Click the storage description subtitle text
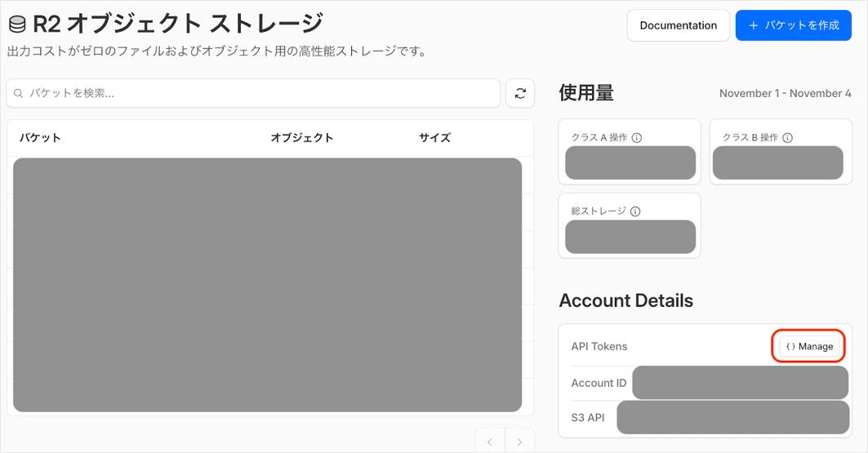Image resolution: width=868 pixels, height=453 pixels. [216, 51]
